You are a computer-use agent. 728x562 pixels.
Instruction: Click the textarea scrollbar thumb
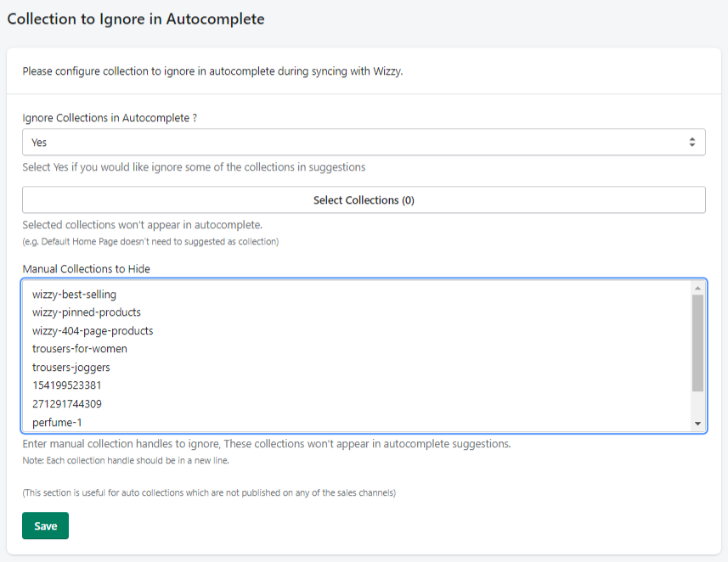[697, 343]
